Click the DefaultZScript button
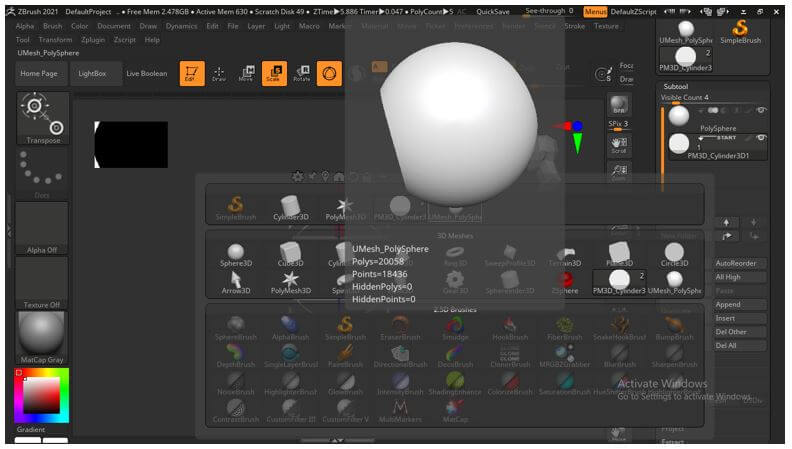Screen dimensions: 792x449 (633, 11)
